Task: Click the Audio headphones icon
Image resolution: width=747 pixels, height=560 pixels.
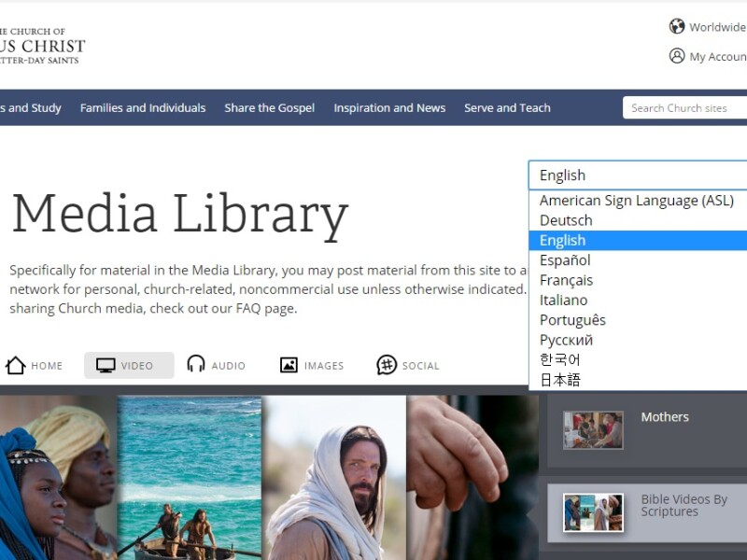Action: 196,365
